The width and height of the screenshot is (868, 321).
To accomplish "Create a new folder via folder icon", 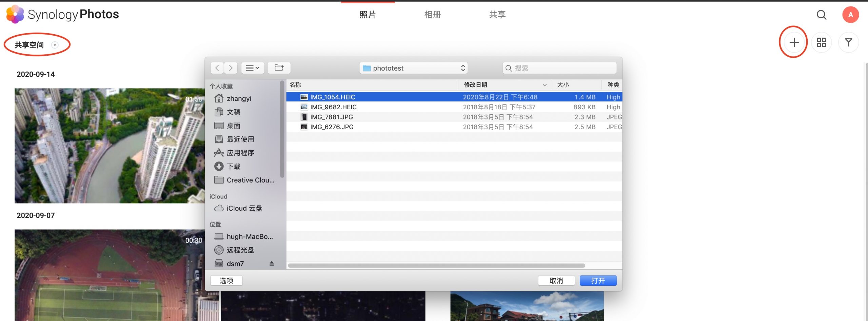I will click(x=279, y=68).
